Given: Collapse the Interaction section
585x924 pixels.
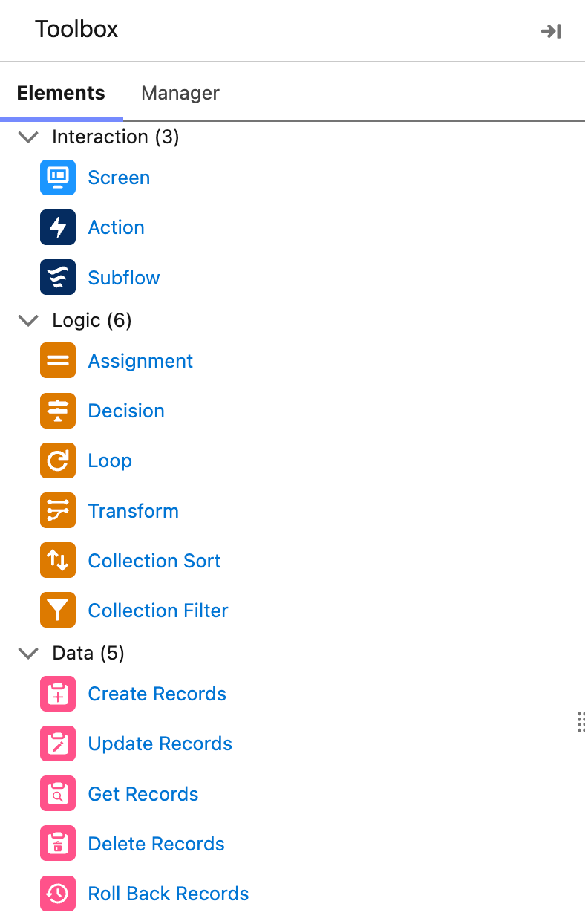Looking at the screenshot, I should click(x=28, y=137).
